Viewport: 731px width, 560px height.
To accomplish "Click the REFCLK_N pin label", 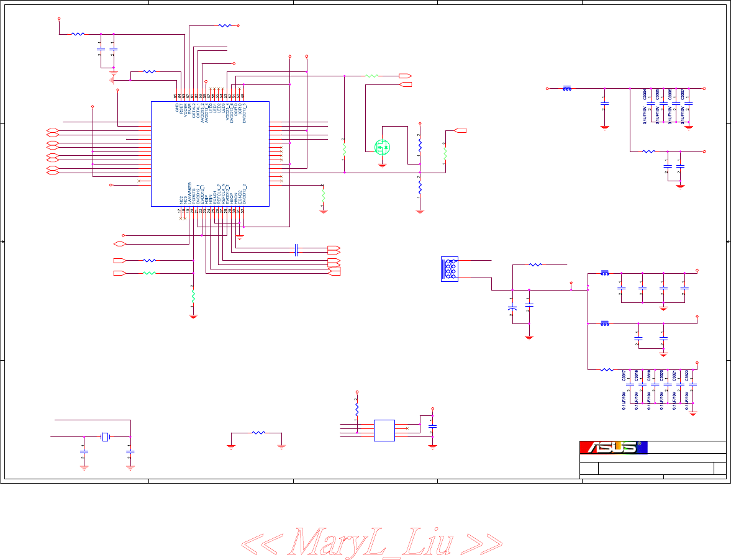I will 224,194.
